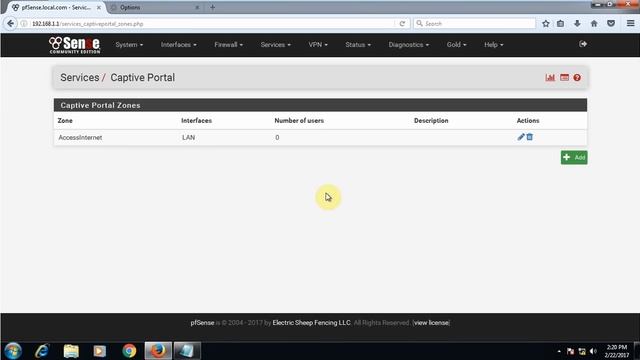The height and width of the screenshot is (360, 640).
Task: Open Windows Start menu
Action: click(x=13, y=351)
